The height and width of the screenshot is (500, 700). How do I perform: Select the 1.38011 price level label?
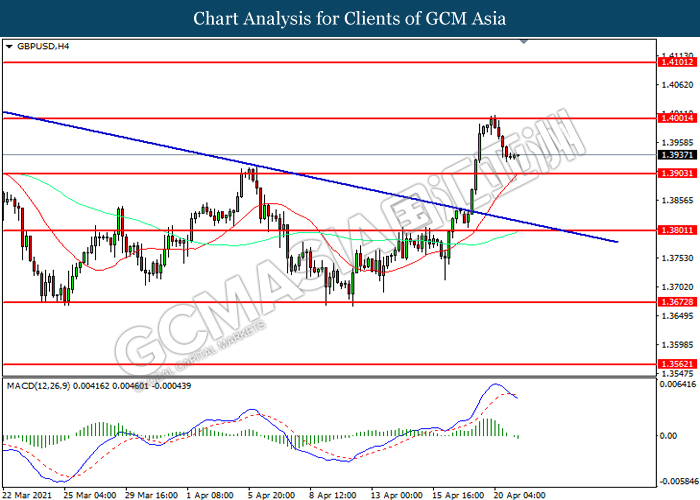point(677,230)
